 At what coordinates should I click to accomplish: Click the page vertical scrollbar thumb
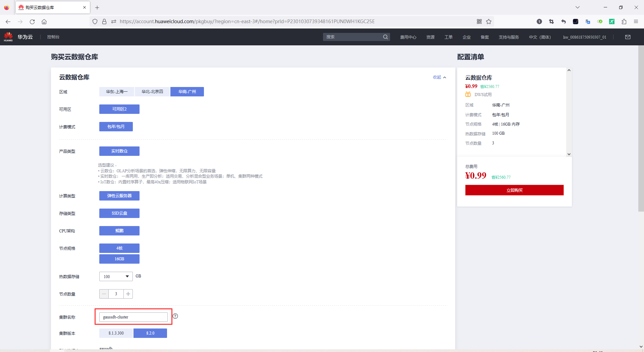click(x=641, y=128)
